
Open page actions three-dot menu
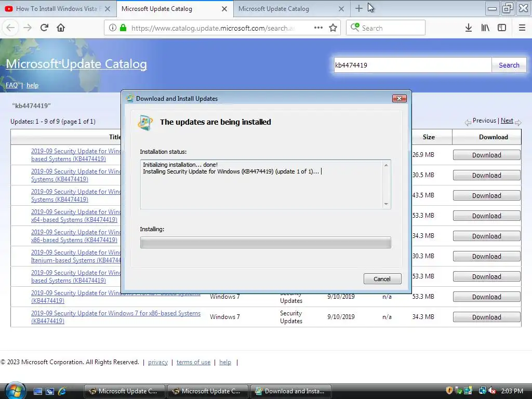point(318,28)
